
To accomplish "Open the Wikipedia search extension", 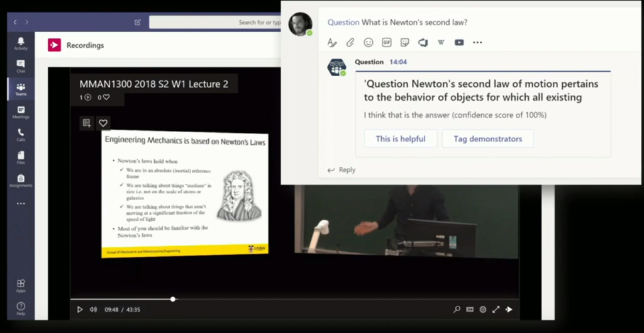I will 441,42.
